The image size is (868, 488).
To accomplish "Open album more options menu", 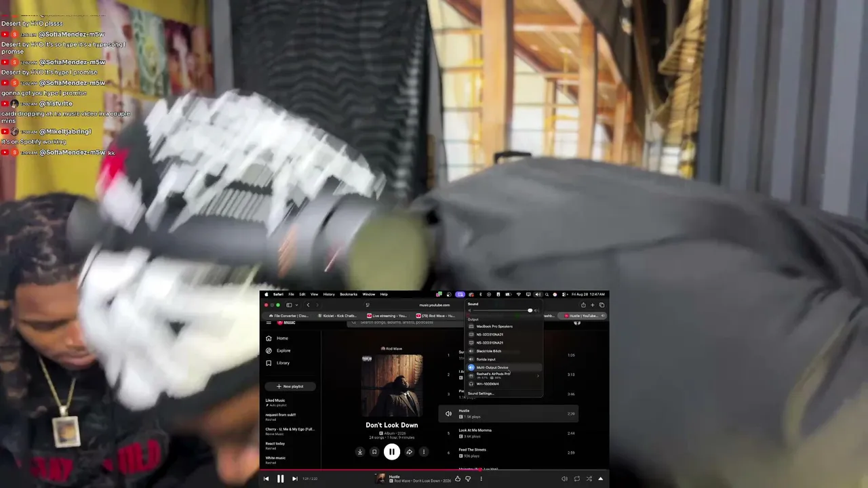I will [x=423, y=452].
